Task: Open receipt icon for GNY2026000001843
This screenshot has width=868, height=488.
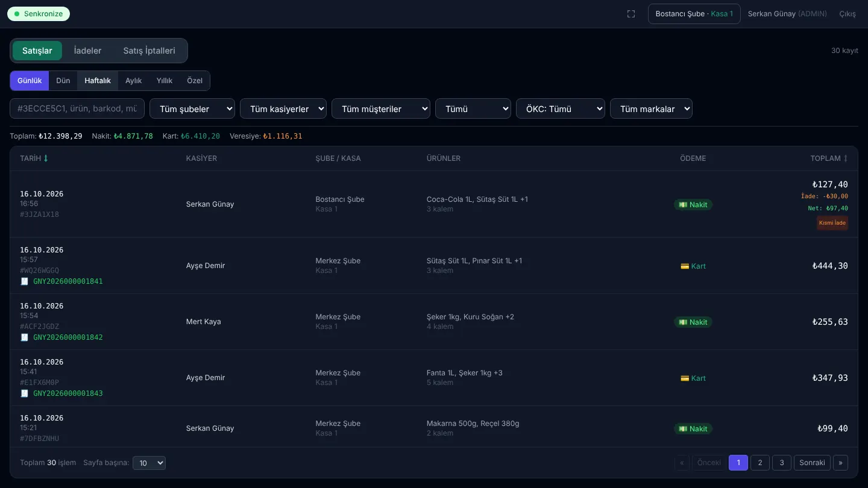Action: (24, 393)
